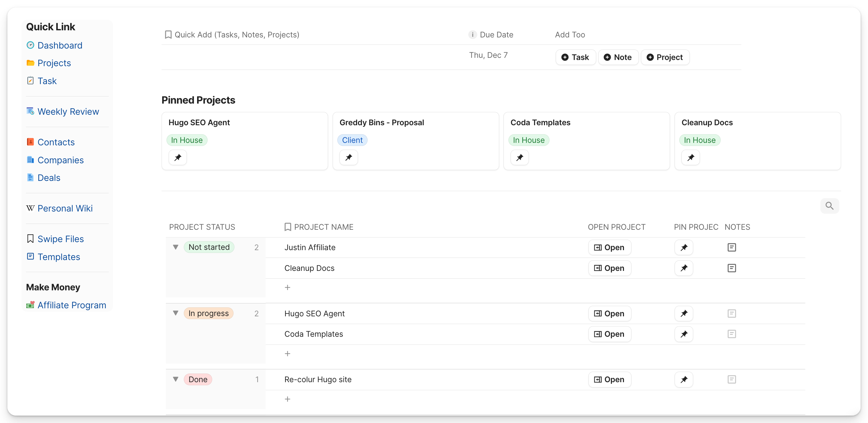Open Personal Wiki from sidebar
868x423 pixels.
[x=65, y=208]
